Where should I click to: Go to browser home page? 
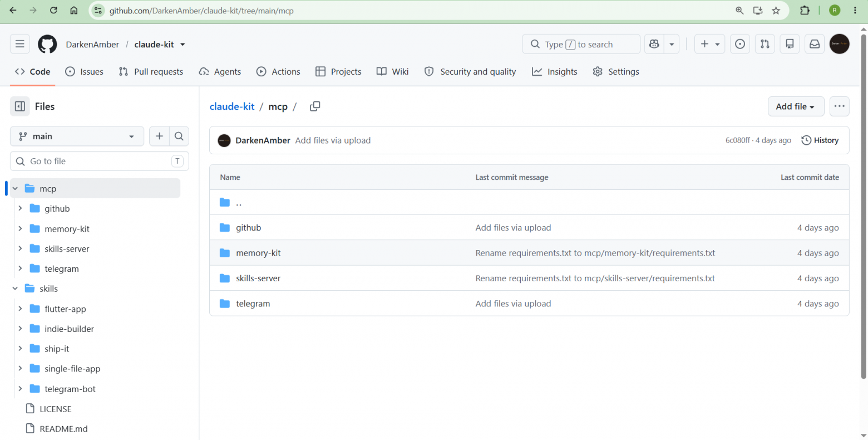tap(74, 11)
